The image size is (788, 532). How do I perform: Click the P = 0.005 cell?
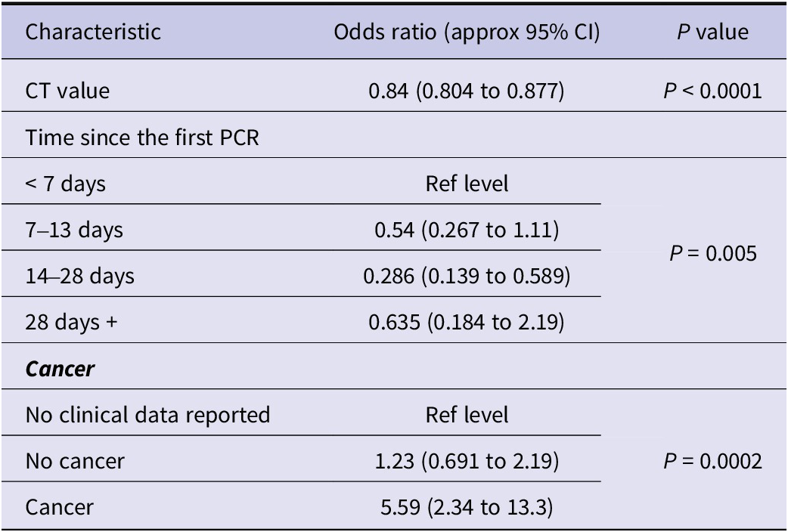712,252
